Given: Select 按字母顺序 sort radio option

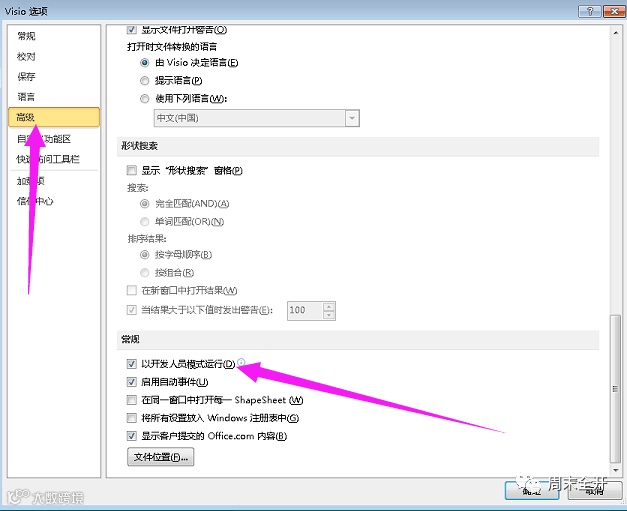Looking at the screenshot, I should 144,254.
